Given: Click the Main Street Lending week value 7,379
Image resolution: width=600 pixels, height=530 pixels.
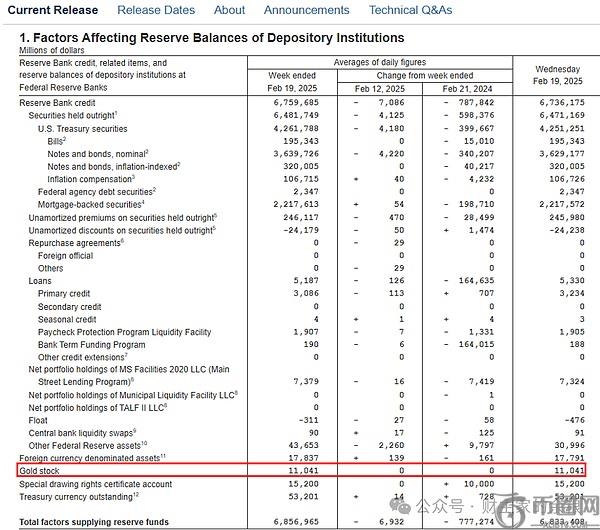Looking at the screenshot, I should coord(306,382).
